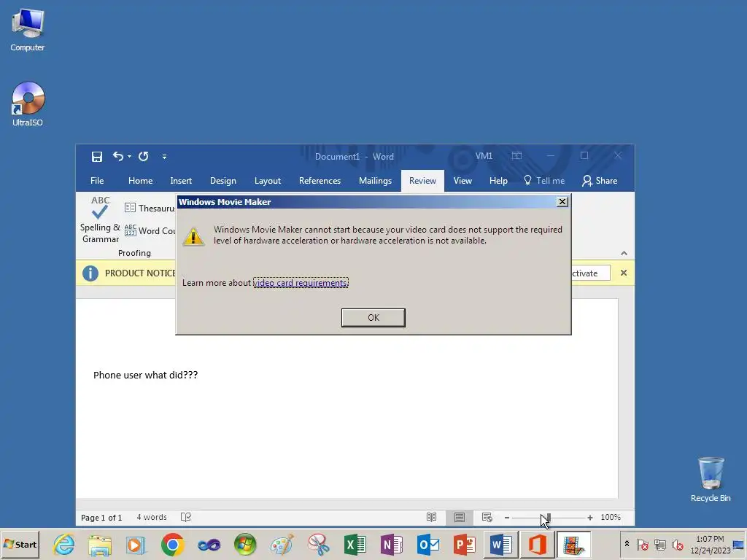This screenshot has width=747, height=560.
Task: Launch Google Chrome from taskbar
Action: point(172,545)
